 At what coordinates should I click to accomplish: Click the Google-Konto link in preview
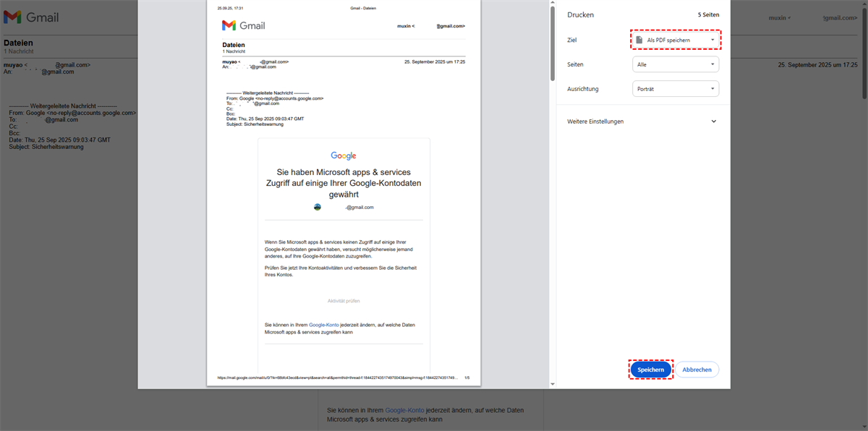[323, 325]
